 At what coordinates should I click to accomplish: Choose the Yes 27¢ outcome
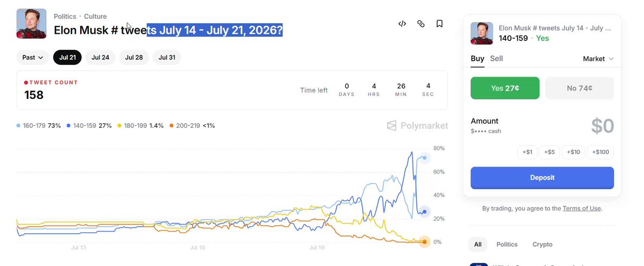[505, 88]
